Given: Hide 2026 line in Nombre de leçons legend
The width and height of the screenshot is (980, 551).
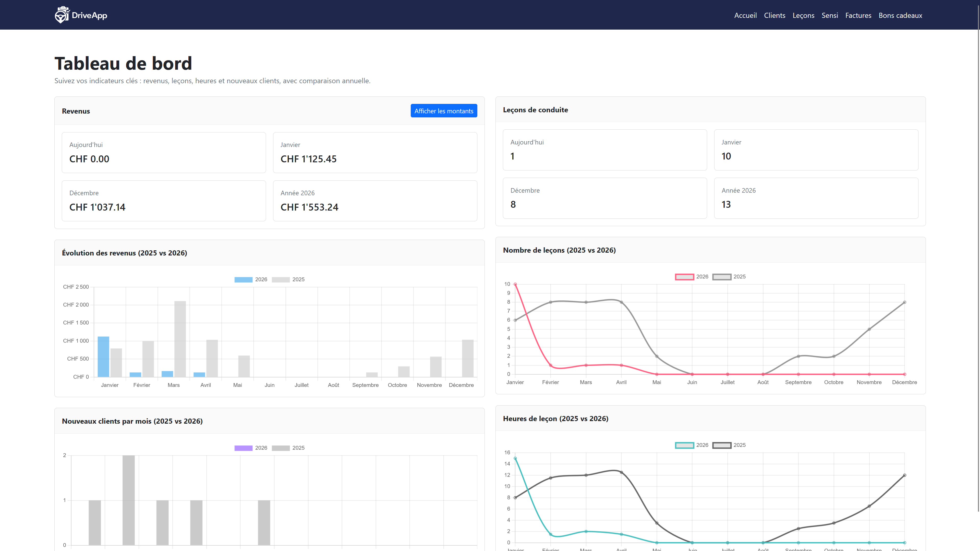Looking at the screenshot, I should click(x=684, y=277).
